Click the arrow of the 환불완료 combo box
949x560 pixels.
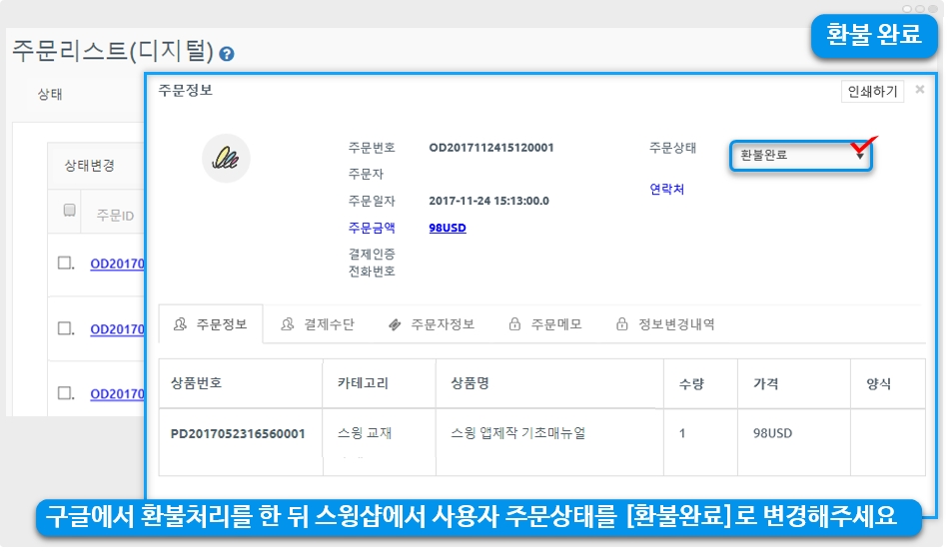860,156
